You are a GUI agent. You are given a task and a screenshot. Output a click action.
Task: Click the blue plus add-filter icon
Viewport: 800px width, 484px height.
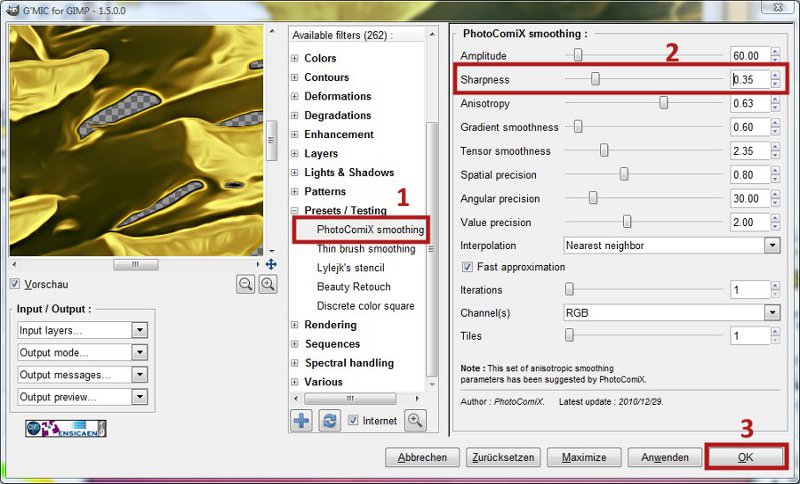[x=302, y=421]
